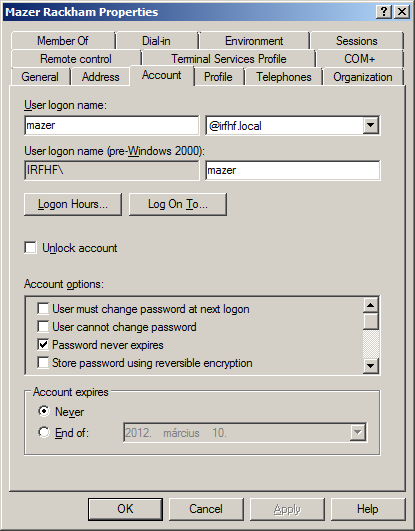Click the Account options scrollbar thumb
Viewport: 415px width, 531px height.
[371, 321]
